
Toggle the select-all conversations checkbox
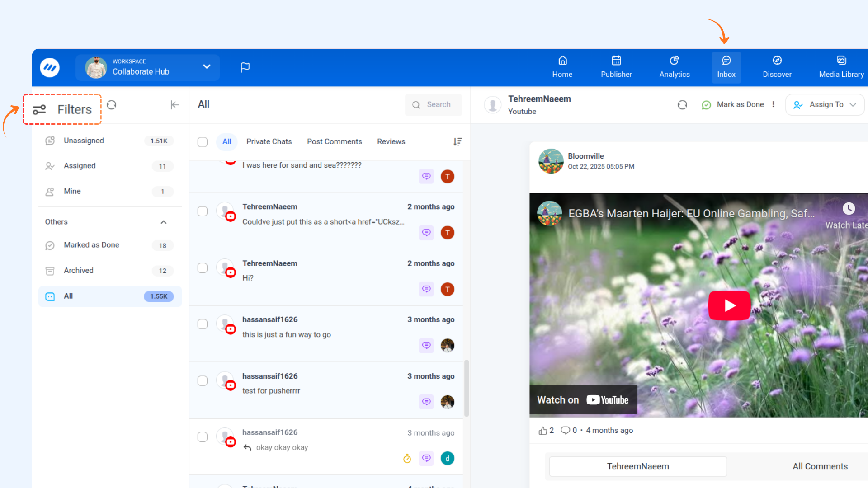pyautogui.click(x=203, y=142)
